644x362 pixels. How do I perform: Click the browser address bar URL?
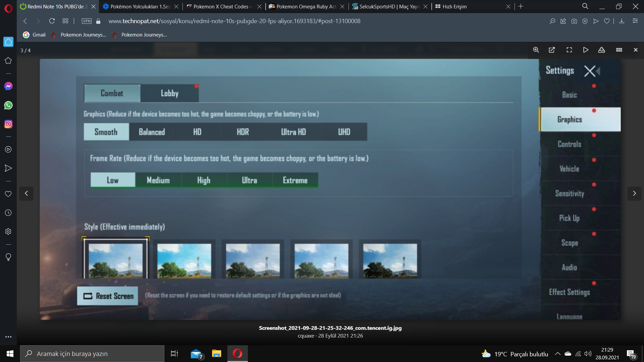(234, 21)
